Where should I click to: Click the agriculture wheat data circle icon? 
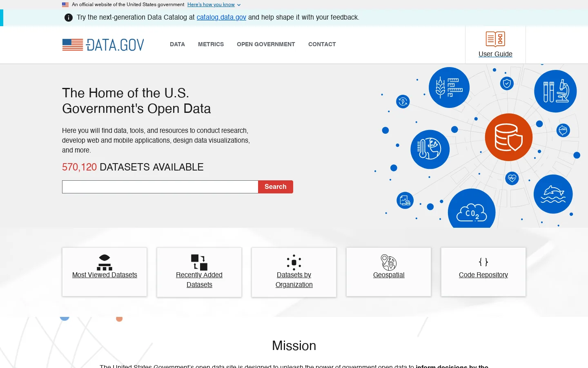coord(449,88)
